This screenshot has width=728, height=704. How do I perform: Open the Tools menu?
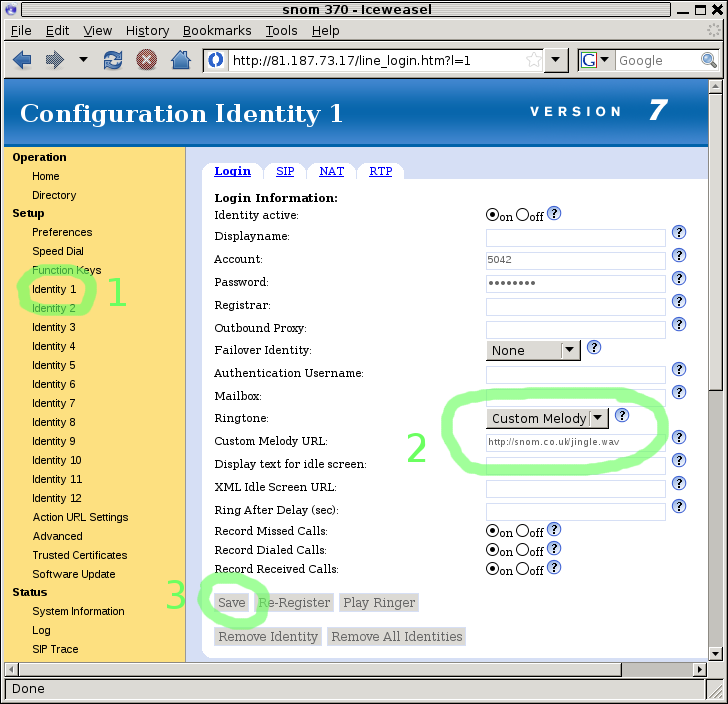(281, 31)
